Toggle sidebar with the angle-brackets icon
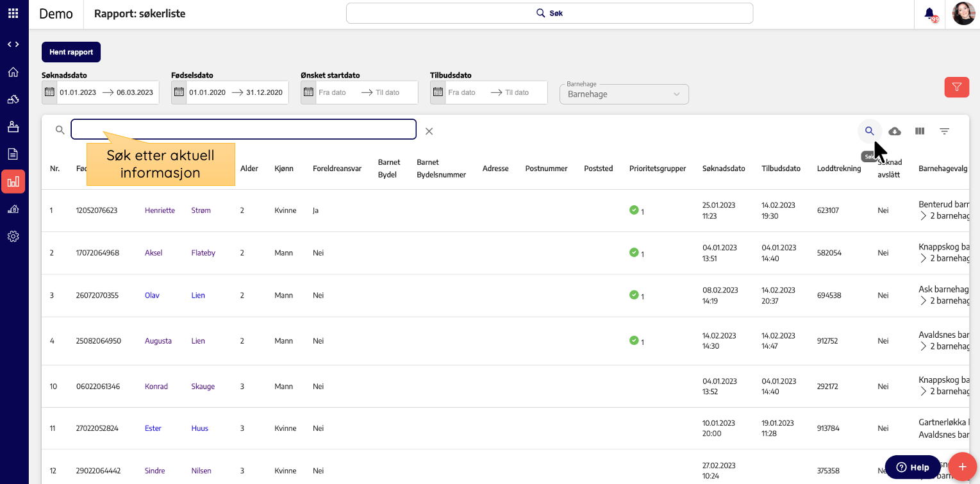This screenshot has width=980, height=484. click(x=13, y=44)
